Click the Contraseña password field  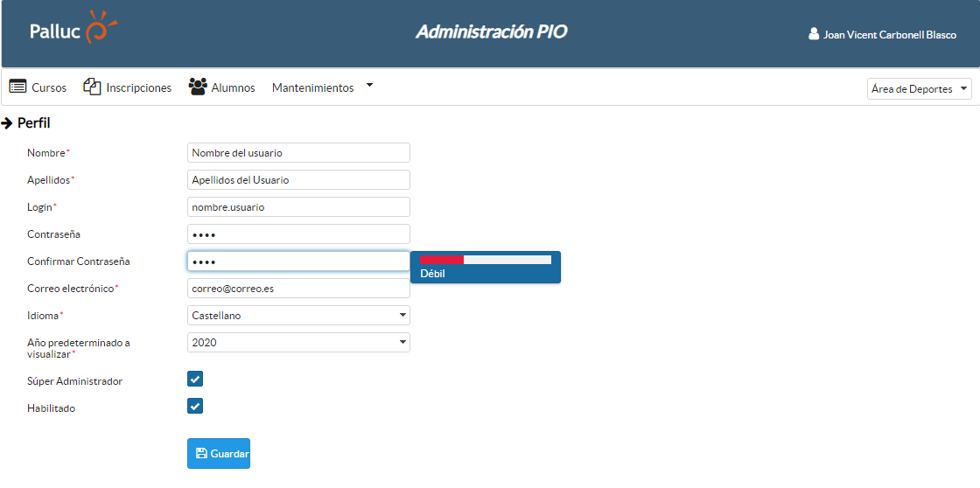pos(298,234)
